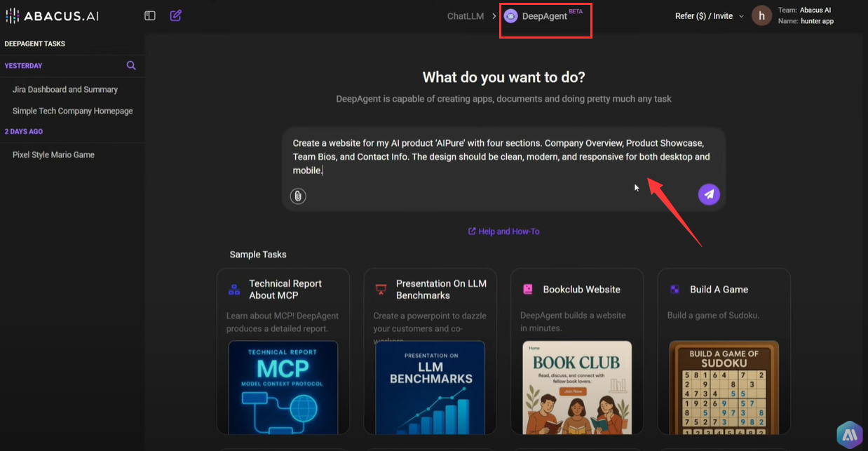Open Help and How-To link

[x=504, y=231]
